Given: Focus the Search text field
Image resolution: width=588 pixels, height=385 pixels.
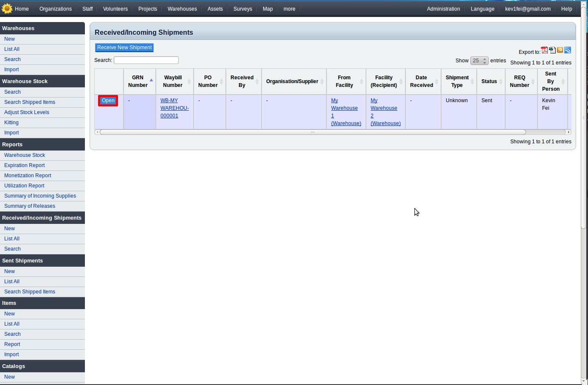Looking at the screenshot, I should 146,60.
